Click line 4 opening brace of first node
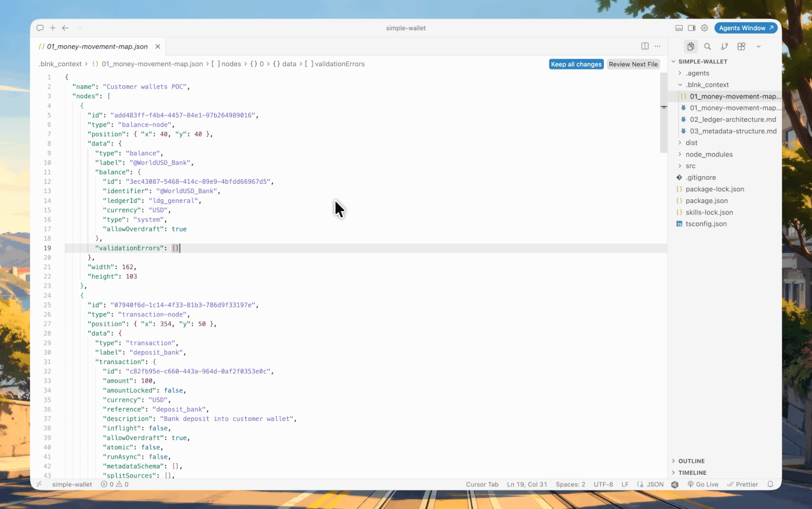The width and height of the screenshot is (812, 509). pos(82,106)
